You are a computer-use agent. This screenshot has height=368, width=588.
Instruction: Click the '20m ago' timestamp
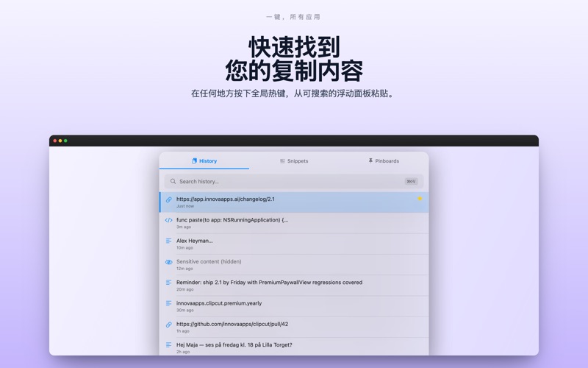[185, 289]
